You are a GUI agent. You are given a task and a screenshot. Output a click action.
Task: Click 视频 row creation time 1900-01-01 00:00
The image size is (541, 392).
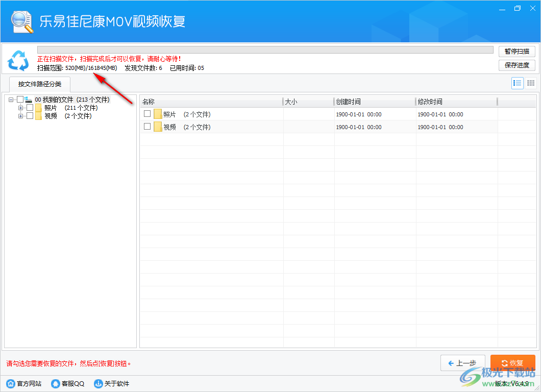coord(359,127)
